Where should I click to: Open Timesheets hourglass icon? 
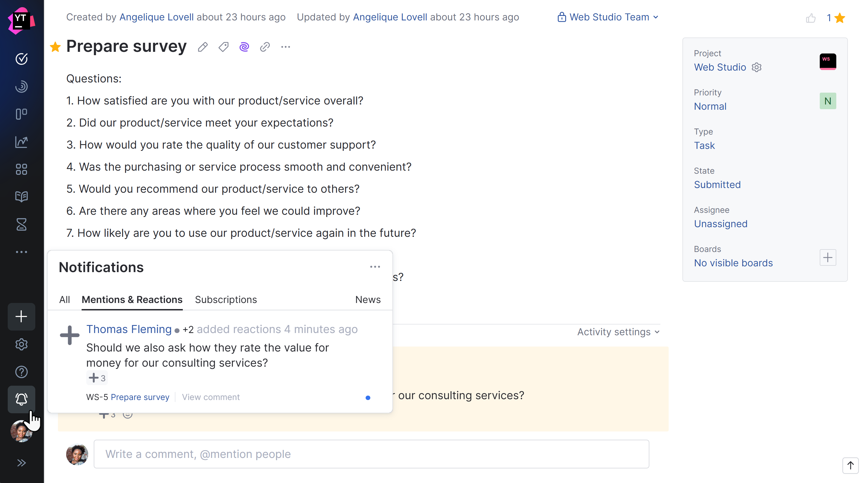tap(22, 224)
